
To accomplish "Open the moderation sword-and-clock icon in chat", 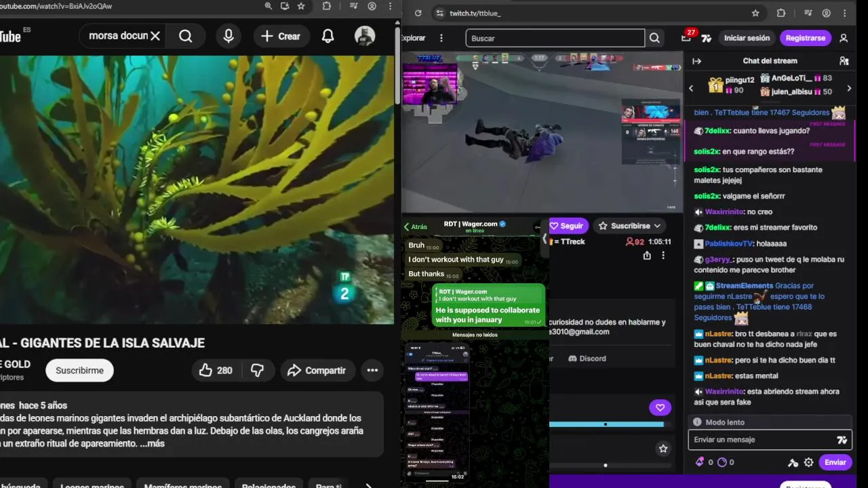I will 793,462.
